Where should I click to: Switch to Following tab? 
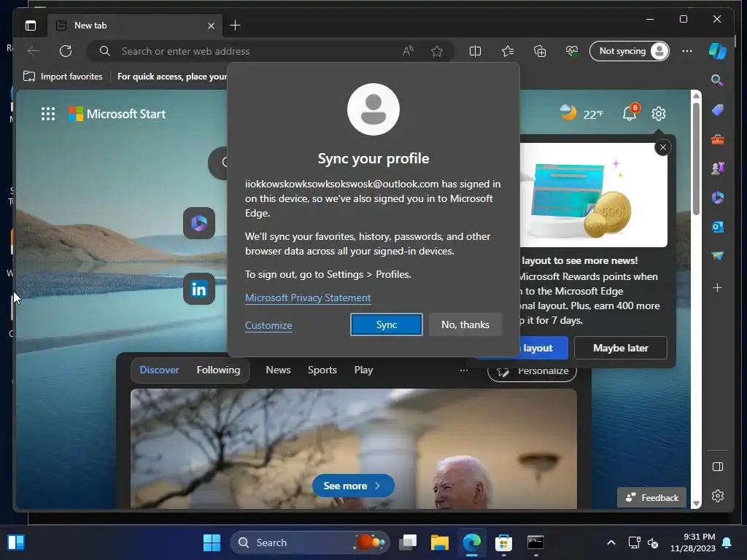point(218,370)
